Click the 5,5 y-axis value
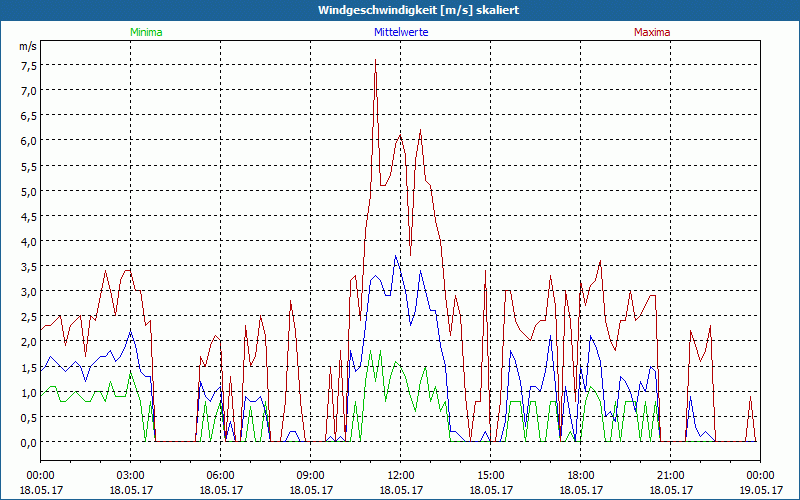Viewport: 800px width, 500px height. (29, 166)
